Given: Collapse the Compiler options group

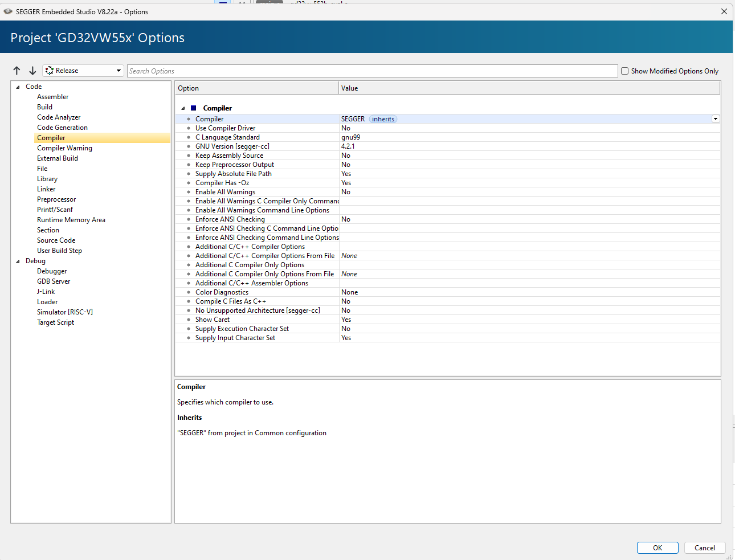Looking at the screenshot, I should [183, 108].
